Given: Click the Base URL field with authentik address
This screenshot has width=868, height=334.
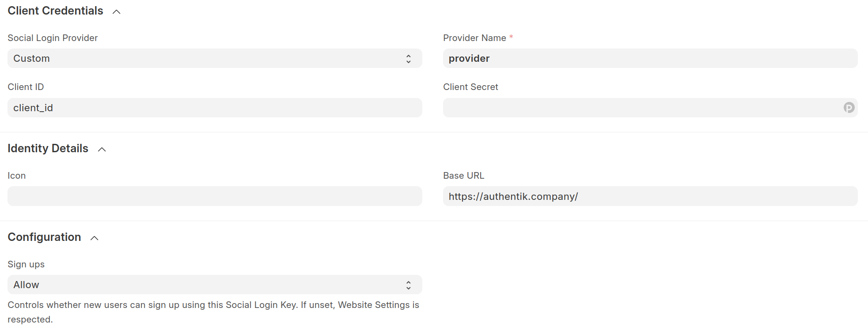Looking at the screenshot, I should coord(649,196).
